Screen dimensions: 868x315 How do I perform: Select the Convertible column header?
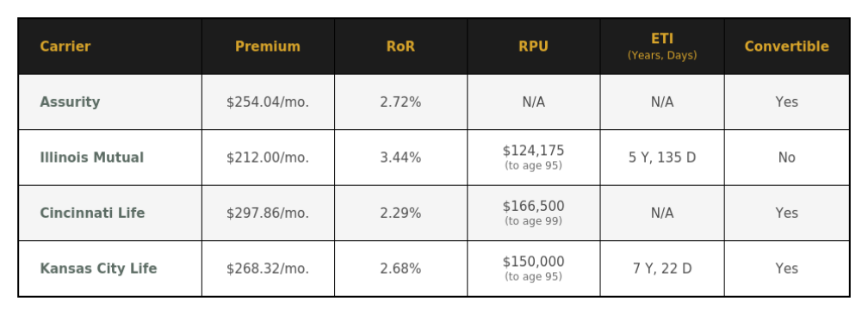(787, 46)
